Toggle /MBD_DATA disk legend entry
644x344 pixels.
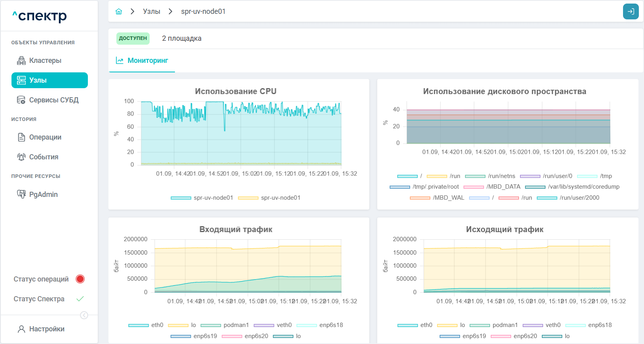coord(492,187)
